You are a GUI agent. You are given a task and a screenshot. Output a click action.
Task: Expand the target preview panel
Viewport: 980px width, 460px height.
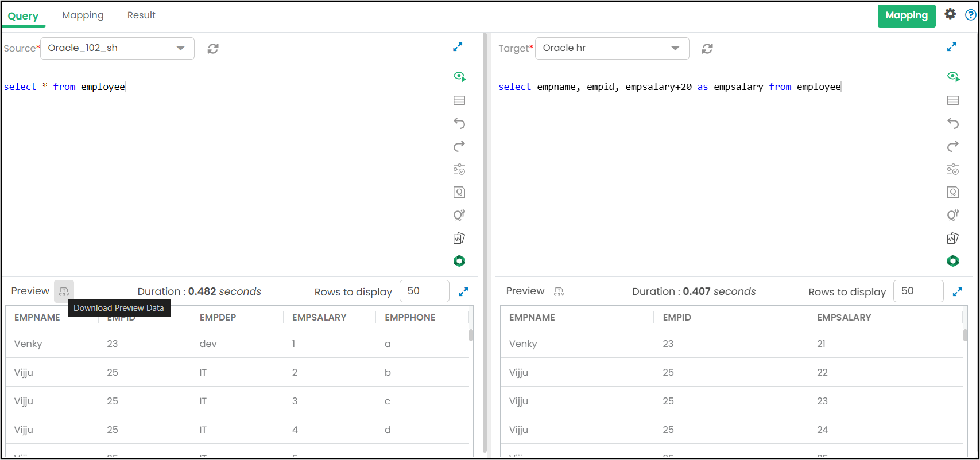957,291
